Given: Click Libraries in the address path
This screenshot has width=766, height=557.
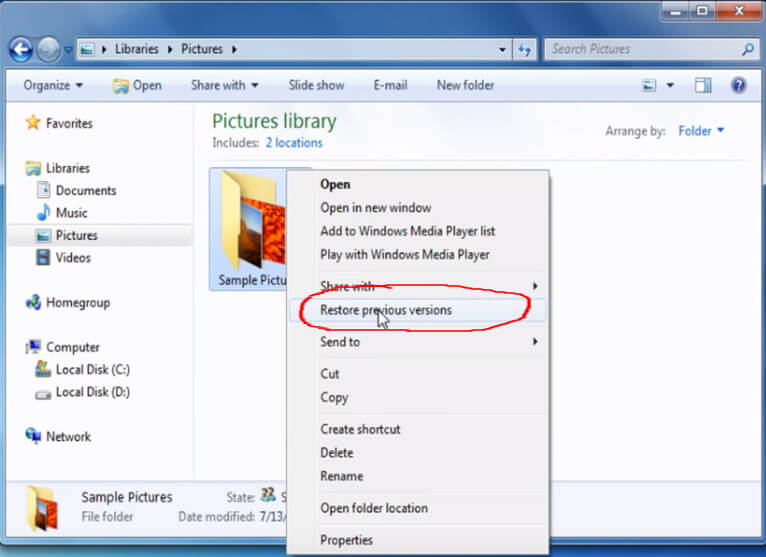Looking at the screenshot, I should coord(137,49).
